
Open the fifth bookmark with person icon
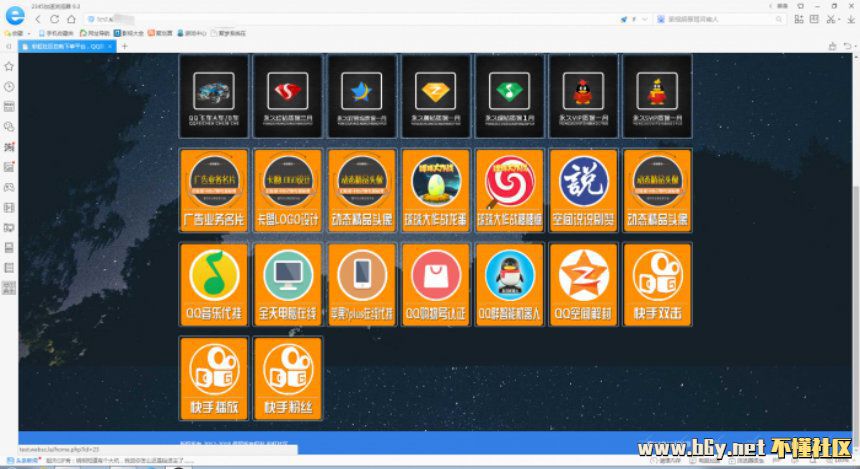pyautogui.click(x=192, y=33)
